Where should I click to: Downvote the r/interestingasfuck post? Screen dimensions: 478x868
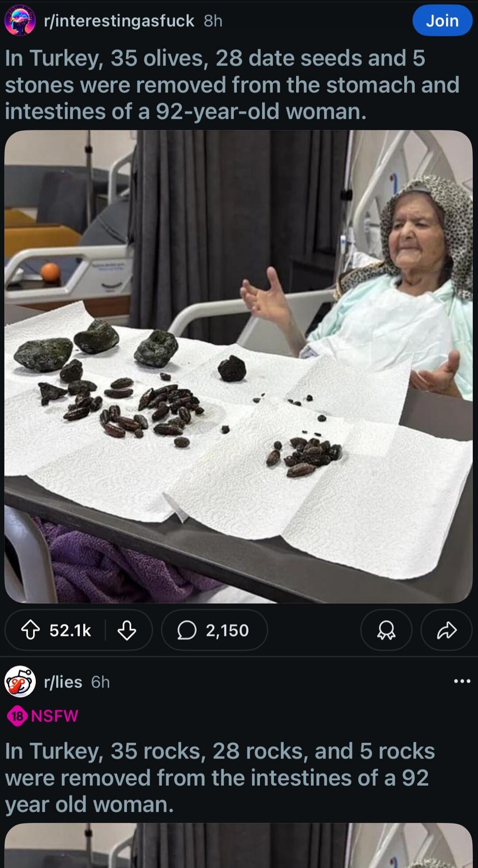[127, 630]
